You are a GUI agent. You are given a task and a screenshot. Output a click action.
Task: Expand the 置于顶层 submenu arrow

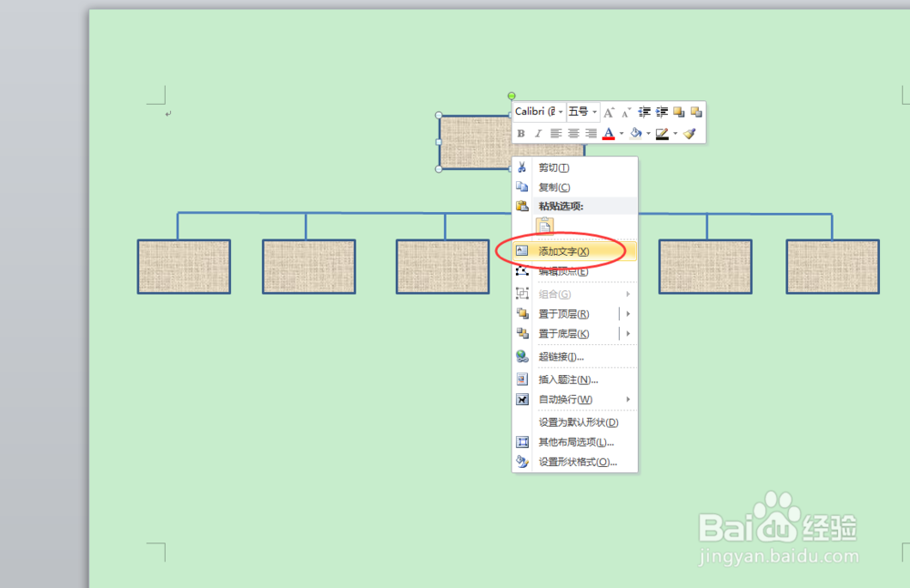pos(628,313)
